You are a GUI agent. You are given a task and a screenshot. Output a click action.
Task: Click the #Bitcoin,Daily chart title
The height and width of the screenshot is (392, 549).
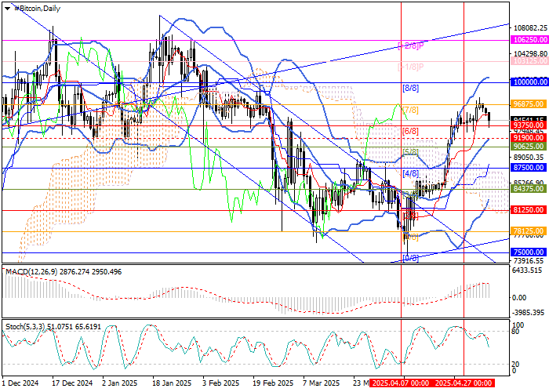click(x=35, y=6)
